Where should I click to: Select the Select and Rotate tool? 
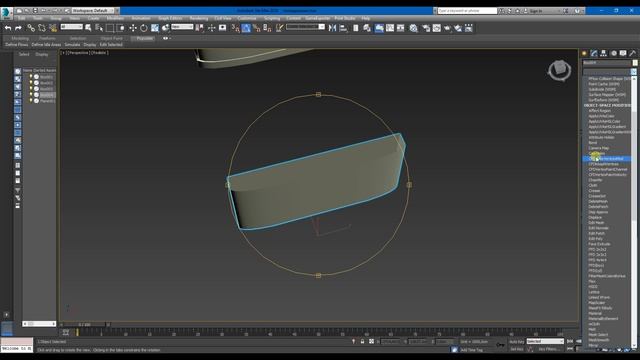tap(144, 28)
